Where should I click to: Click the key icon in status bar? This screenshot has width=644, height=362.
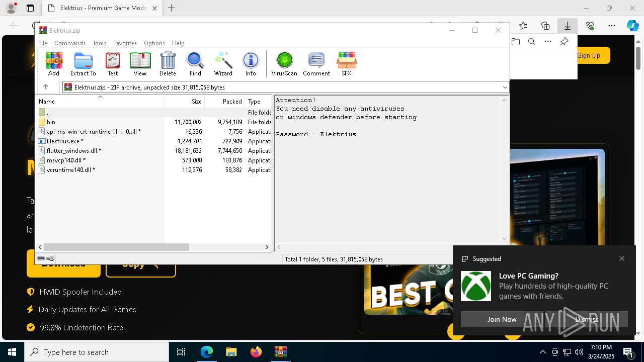pyautogui.click(x=50, y=258)
